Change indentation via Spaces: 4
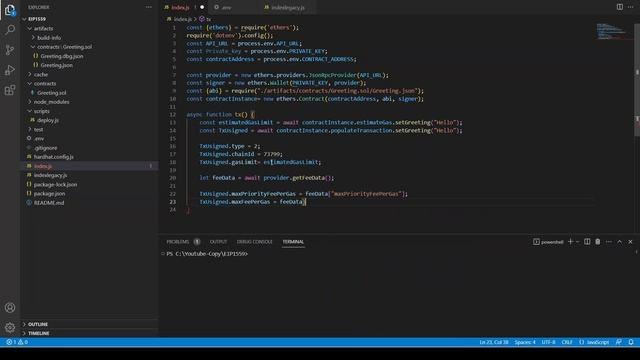 tap(525, 342)
